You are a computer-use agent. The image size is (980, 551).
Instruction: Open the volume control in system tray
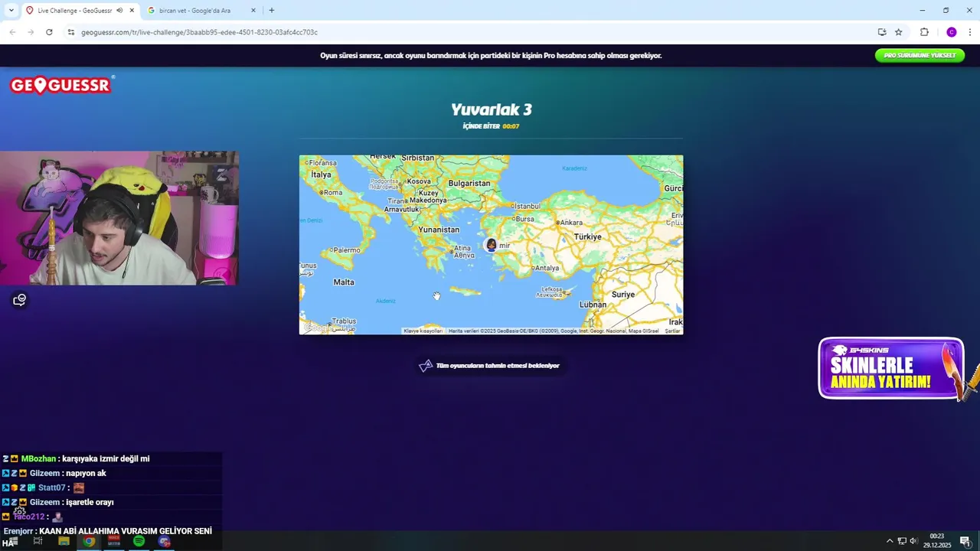coord(913,541)
